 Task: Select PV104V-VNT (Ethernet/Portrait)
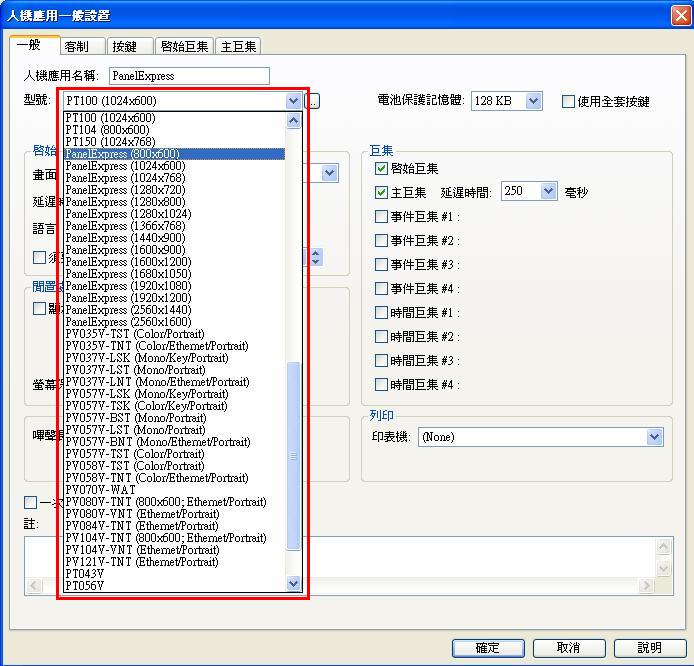(x=175, y=550)
